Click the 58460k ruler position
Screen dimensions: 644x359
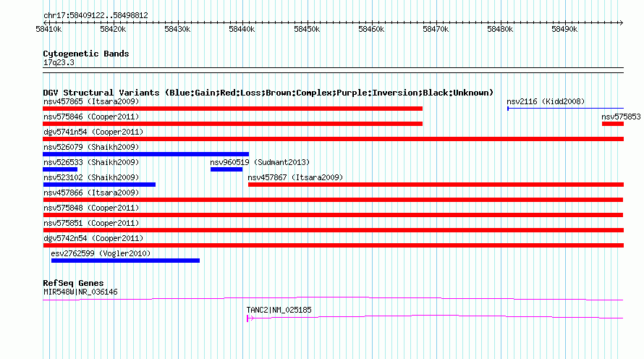pyautogui.click(x=371, y=29)
